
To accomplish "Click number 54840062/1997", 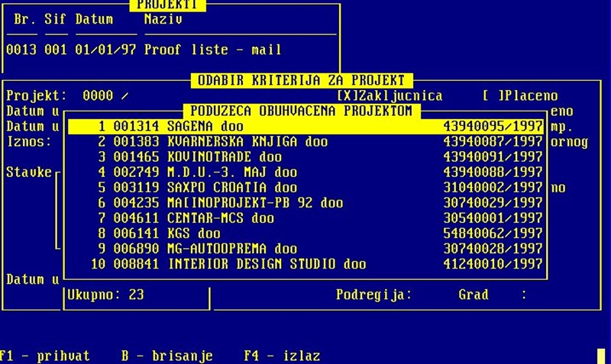I will click(493, 234).
